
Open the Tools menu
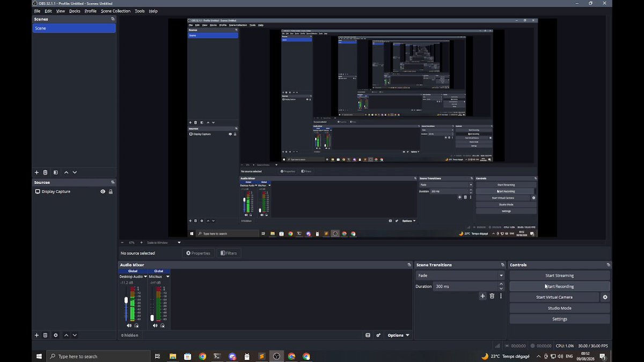tap(140, 11)
